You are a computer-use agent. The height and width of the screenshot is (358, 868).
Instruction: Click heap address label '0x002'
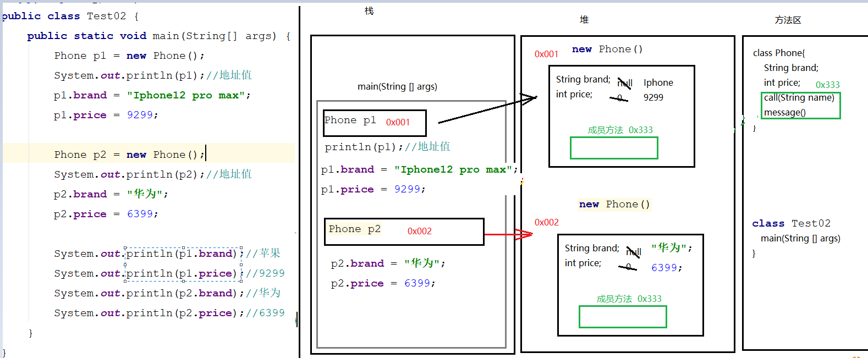tap(547, 222)
